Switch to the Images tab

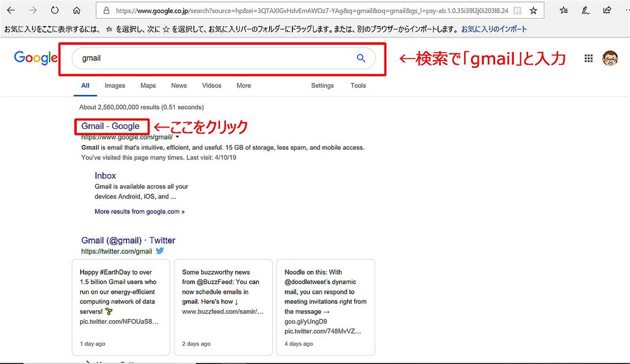click(x=115, y=86)
